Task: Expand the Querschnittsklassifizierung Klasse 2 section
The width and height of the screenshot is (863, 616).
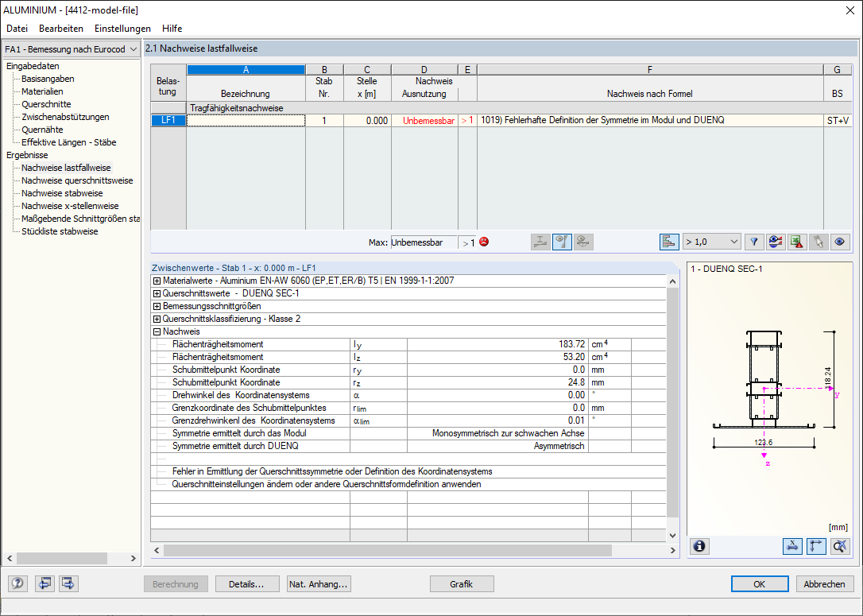Action: pyautogui.click(x=157, y=319)
